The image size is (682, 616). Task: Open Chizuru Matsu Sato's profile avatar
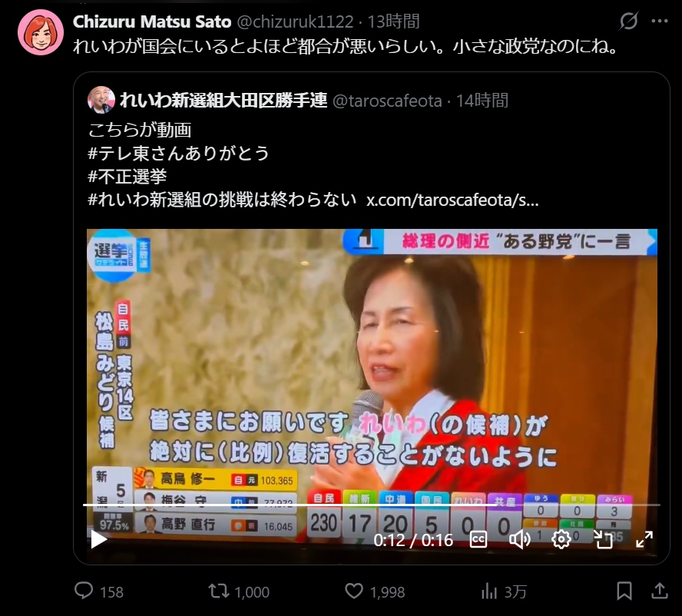41,32
